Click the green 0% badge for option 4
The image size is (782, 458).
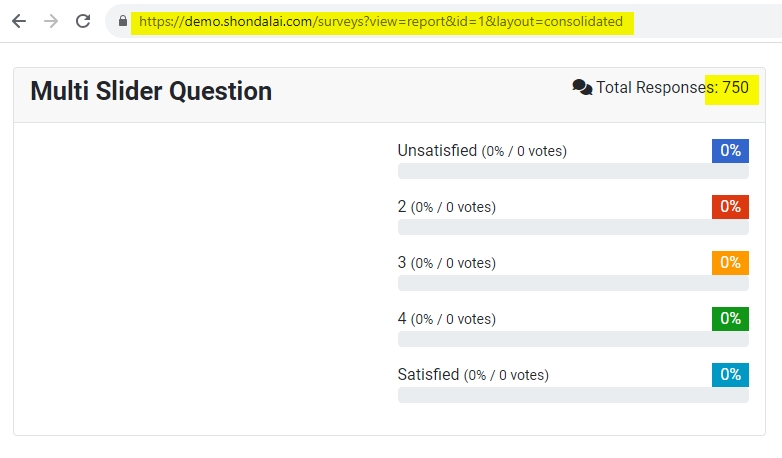(x=730, y=319)
